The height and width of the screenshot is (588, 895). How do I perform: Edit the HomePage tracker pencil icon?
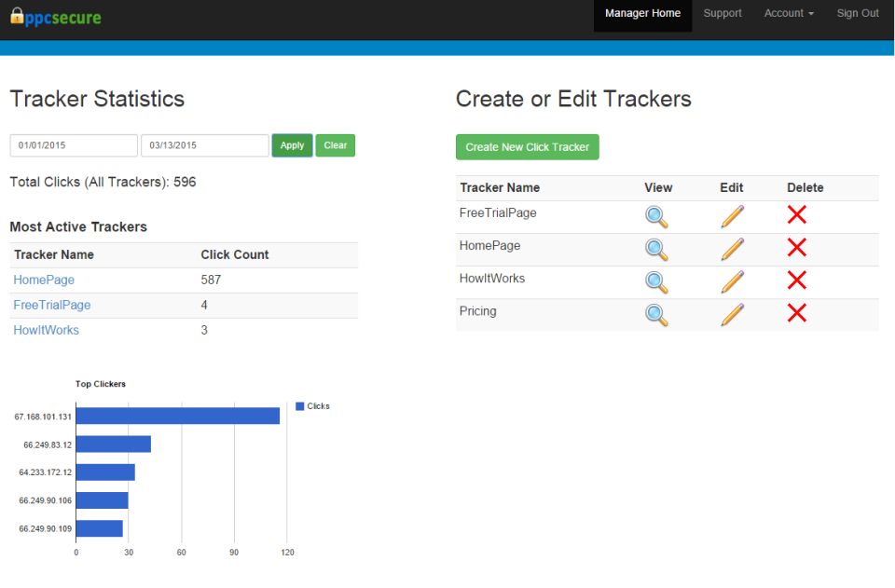(733, 249)
